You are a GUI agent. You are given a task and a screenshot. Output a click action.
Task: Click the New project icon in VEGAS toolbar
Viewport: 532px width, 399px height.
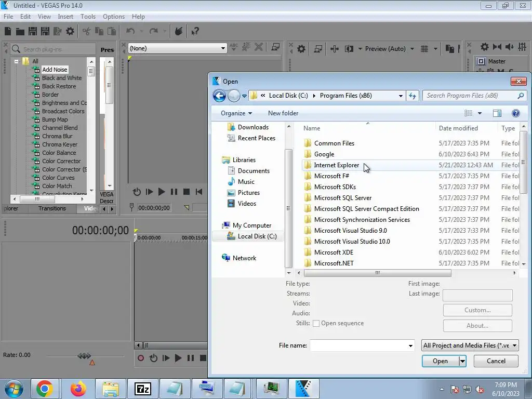pos(8,31)
